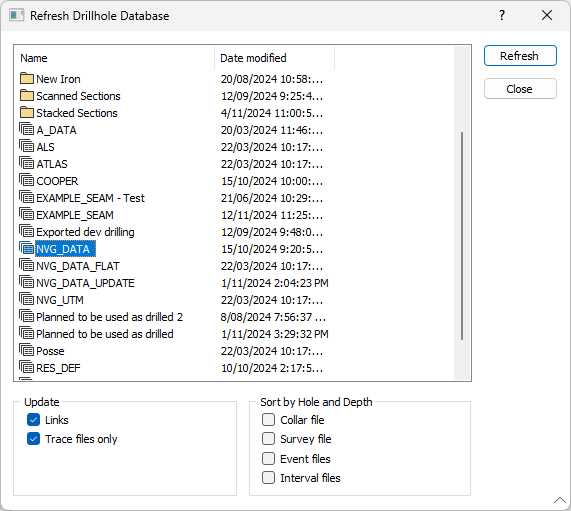Enable the Collar file checkbox
This screenshot has height=511, width=571.
click(x=268, y=420)
